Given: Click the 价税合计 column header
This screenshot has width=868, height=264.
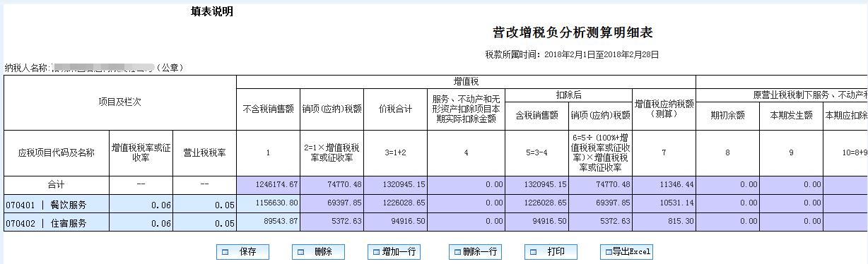Looking at the screenshot, I should (396, 109).
